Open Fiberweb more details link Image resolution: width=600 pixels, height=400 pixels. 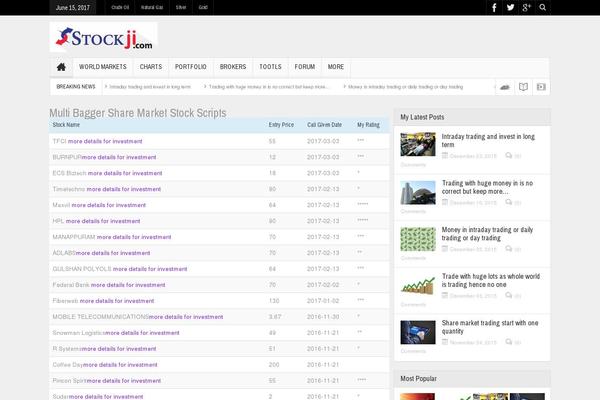pyautogui.click(x=117, y=301)
